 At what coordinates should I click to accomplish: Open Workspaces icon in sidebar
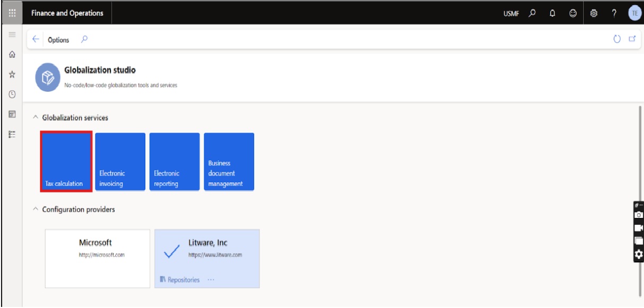tap(12, 114)
